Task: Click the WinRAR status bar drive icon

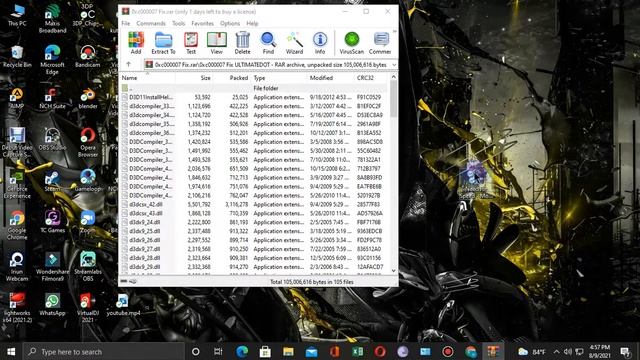Action: [x=124, y=281]
